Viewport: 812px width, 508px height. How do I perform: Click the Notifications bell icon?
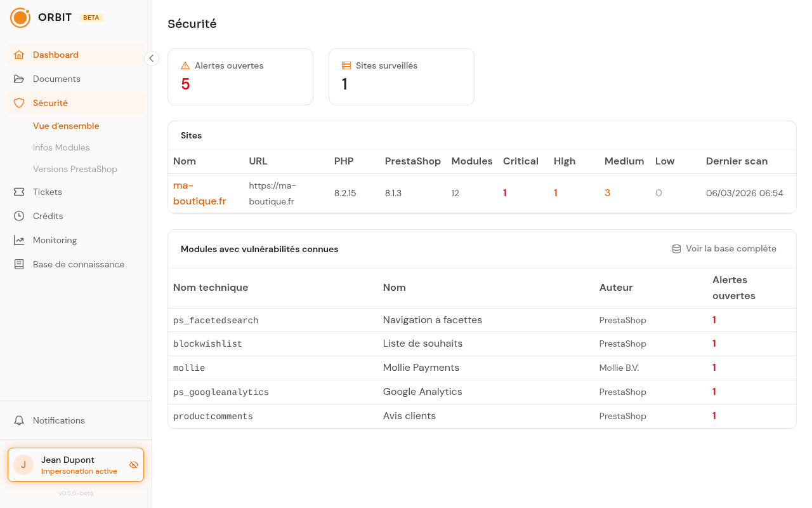(19, 420)
